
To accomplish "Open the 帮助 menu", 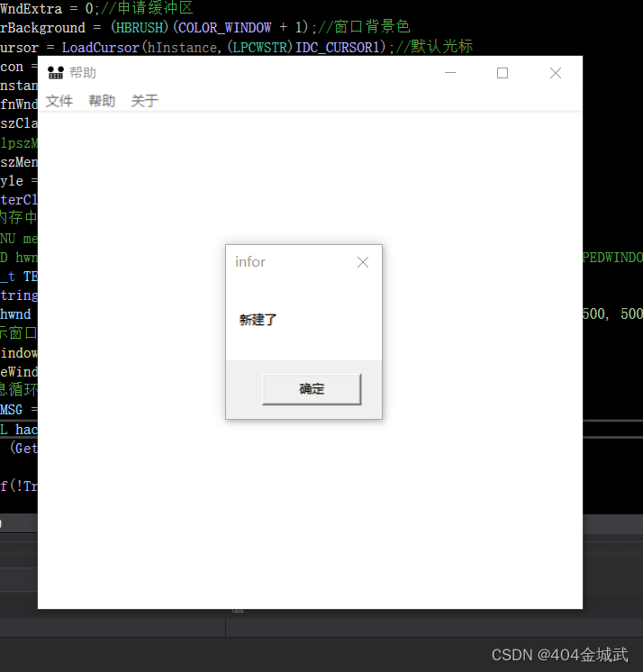I will (x=102, y=101).
